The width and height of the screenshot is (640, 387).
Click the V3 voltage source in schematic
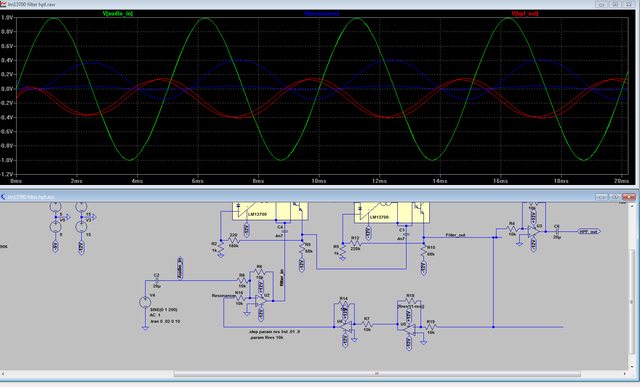(x=81, y=227)
